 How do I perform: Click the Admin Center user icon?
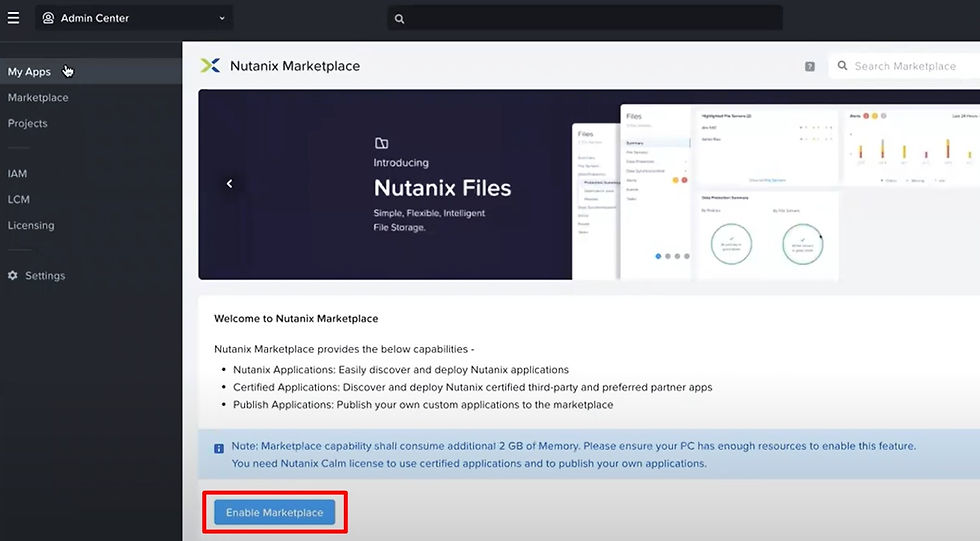pyautogui.click(x=48, y=18)
